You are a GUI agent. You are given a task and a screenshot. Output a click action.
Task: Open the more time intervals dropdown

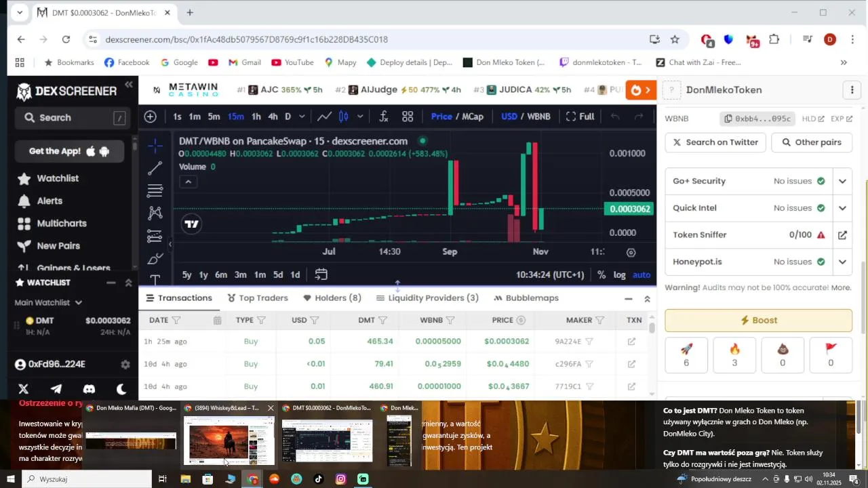click(302, 117)
